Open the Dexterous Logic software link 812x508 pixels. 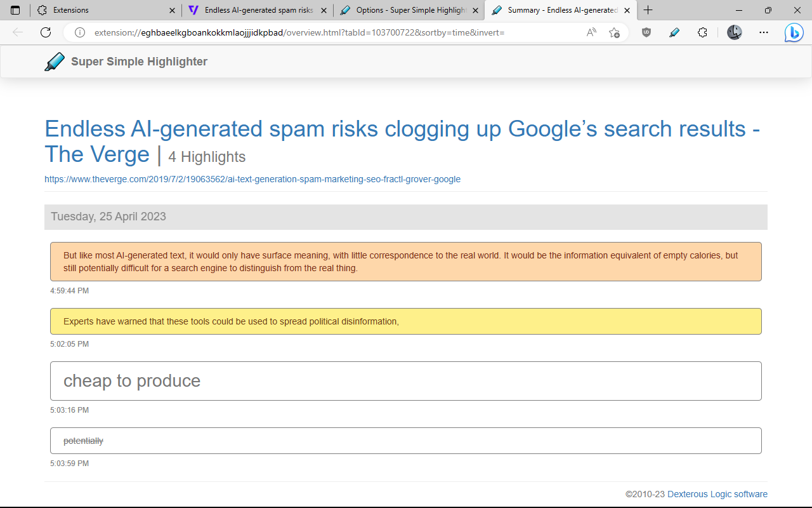[717, 494]
